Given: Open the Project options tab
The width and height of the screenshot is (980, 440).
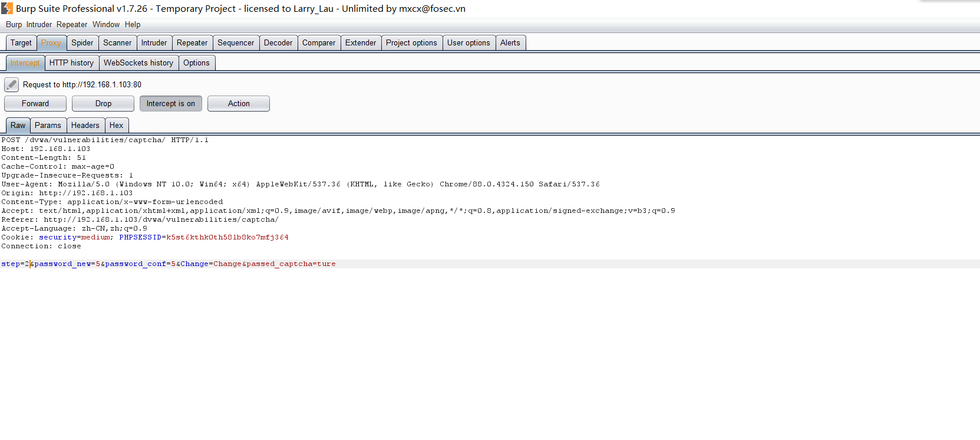Looking at the screenshot, I should click(411, 43).
